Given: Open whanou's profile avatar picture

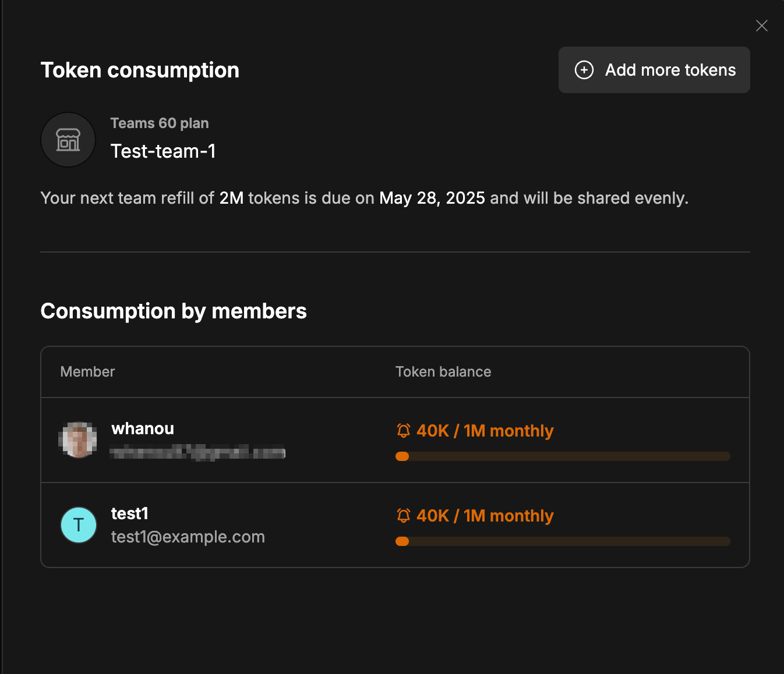Looking at the screenshot, I should pos(78,439).
